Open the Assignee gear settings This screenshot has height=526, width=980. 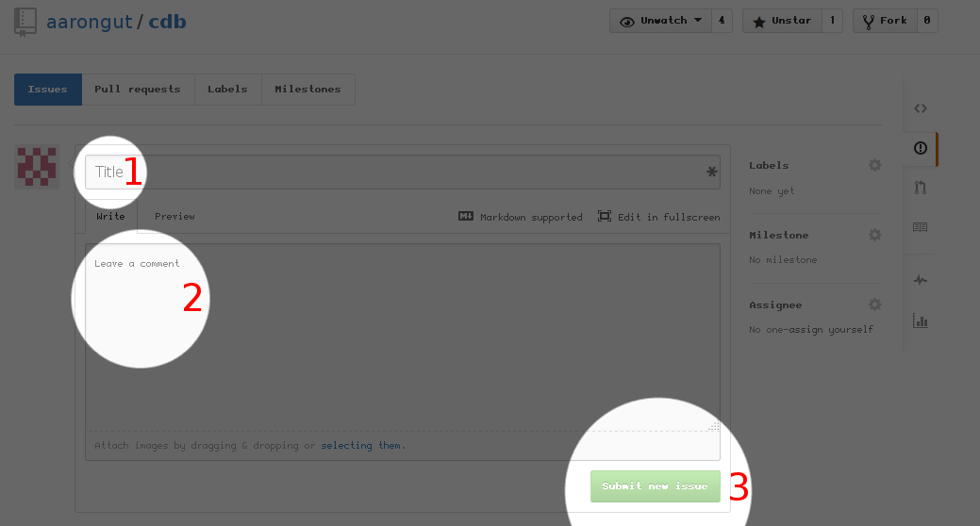tap(874, 304)
